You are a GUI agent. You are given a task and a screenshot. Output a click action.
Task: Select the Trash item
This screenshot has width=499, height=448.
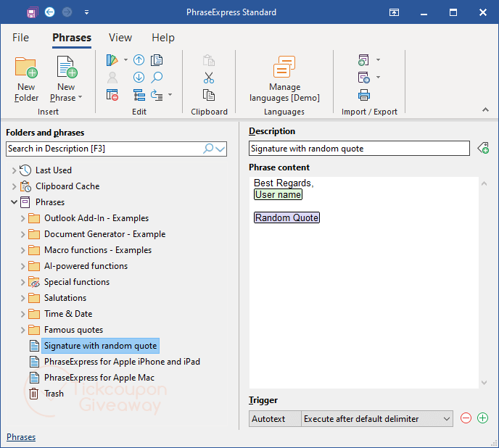(x=54, y=394)
